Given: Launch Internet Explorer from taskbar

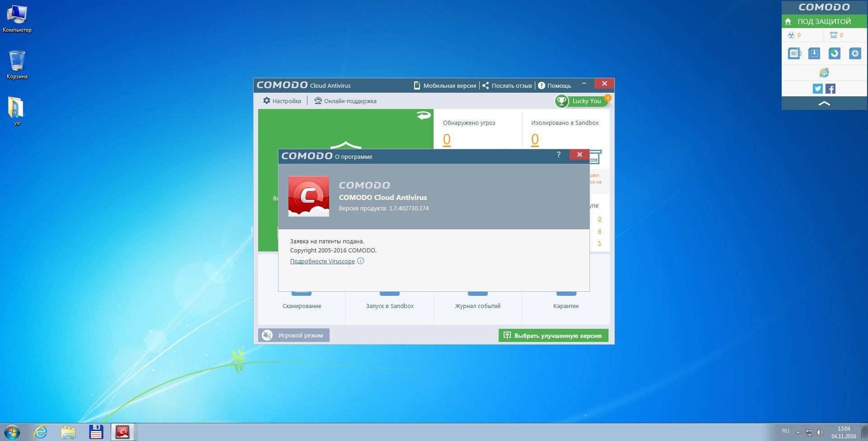Looking at the screenshot, I should click(x=41, y=432).
